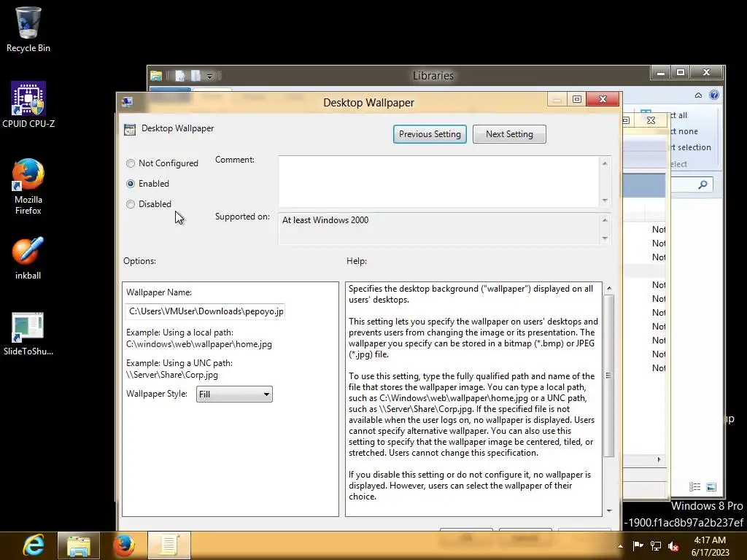The image size is (747, 560).
Task: Click the Help pane scroll down arrow
Action: 609,511
